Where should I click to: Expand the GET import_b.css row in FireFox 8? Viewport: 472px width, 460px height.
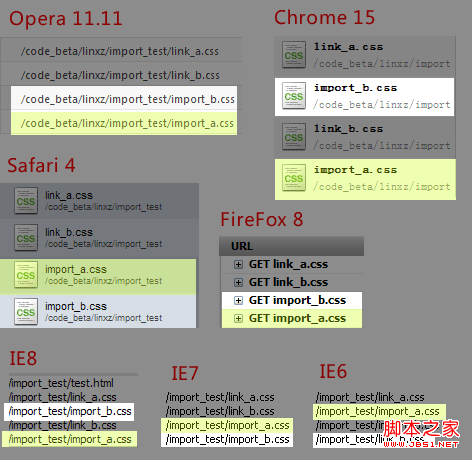pyautogui.click(x=238, y=301)
